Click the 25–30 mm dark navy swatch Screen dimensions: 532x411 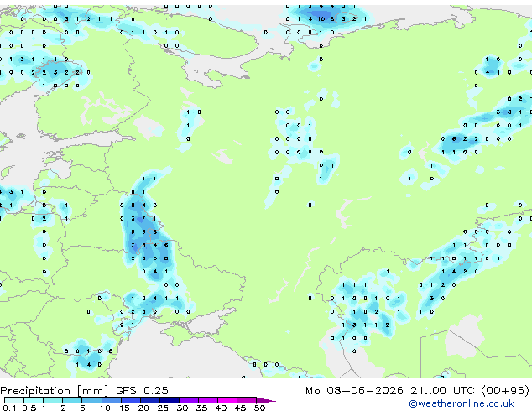pos(169,400)
